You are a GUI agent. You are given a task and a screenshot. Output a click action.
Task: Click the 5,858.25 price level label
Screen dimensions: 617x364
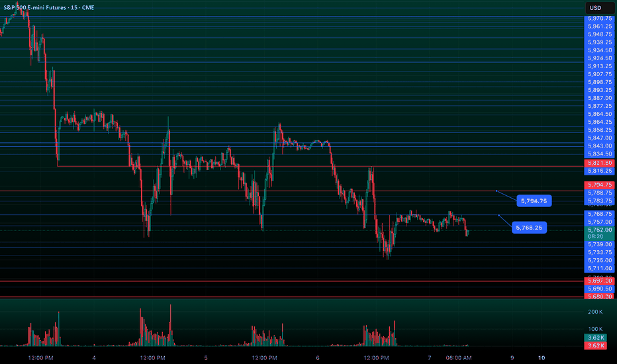pos(600,130)
